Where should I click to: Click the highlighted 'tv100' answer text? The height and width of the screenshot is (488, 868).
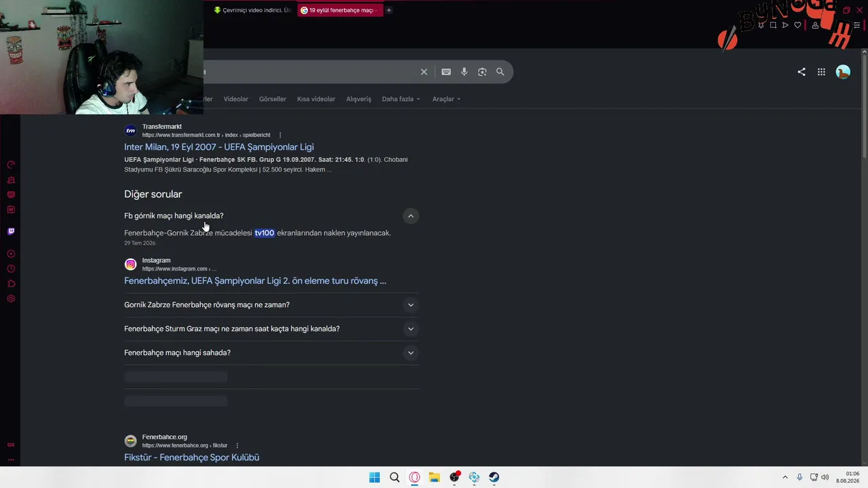pos(264,233)
